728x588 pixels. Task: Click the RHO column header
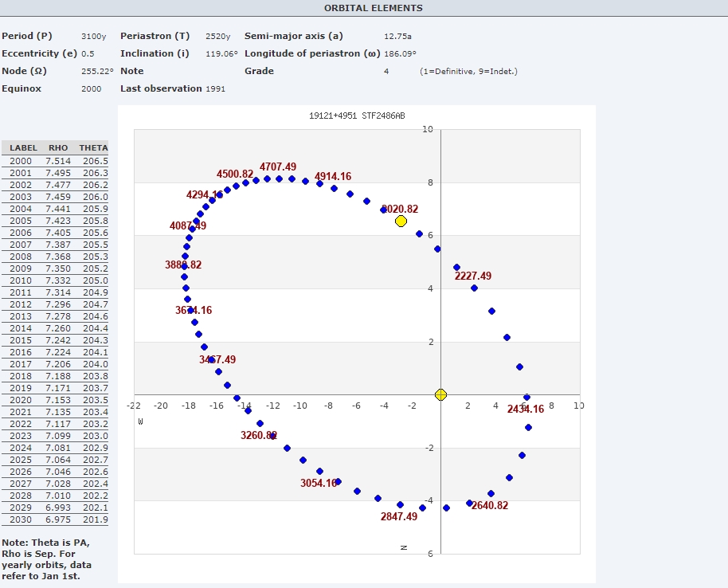coord(58,148)
